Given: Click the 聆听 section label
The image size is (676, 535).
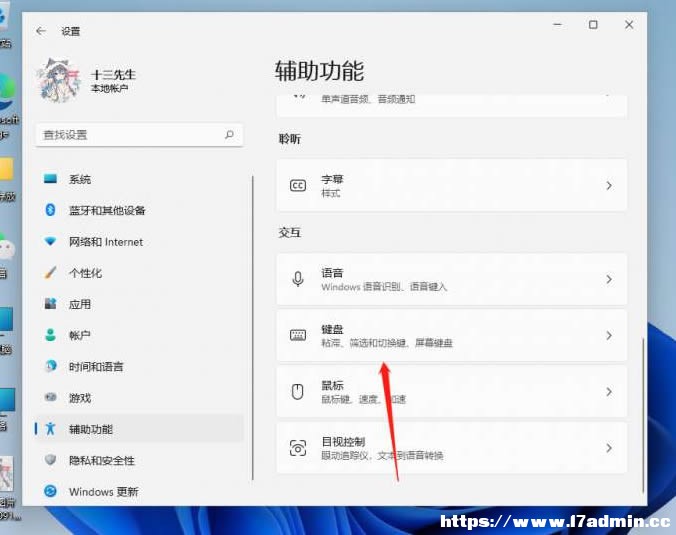Looking at the screenshot, I should 289,139.
